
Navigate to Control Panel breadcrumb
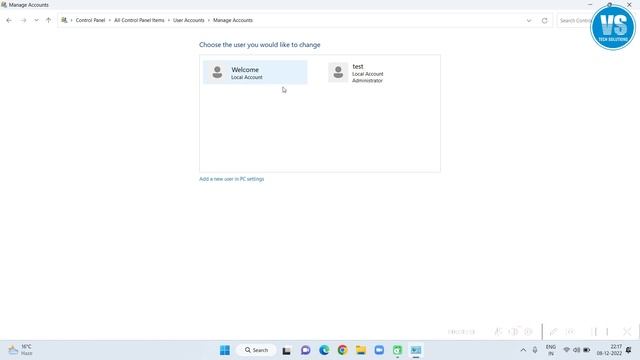pos(90,20)
